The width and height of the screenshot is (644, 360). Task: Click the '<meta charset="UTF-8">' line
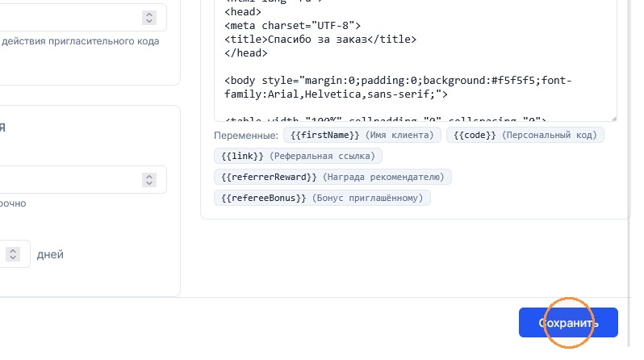[292, 26]
